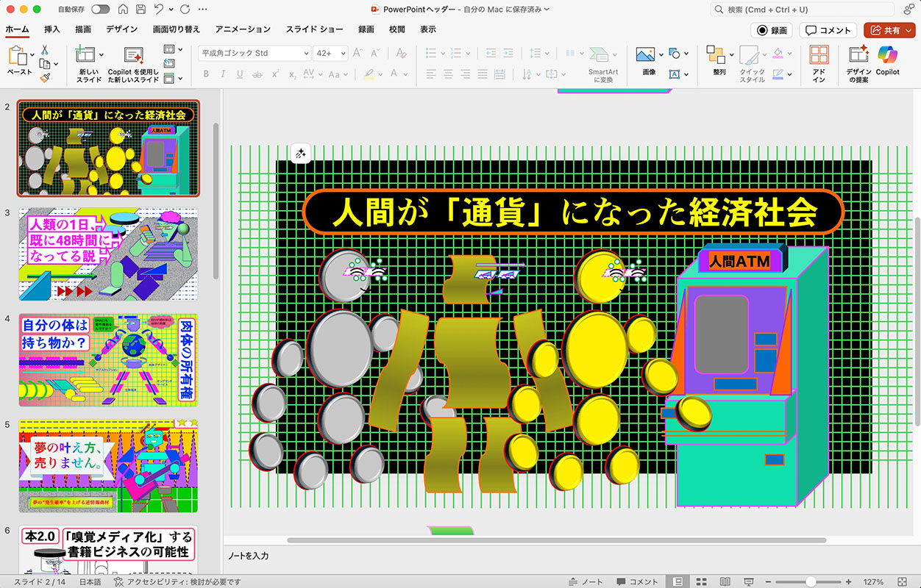921x588 pixels.
Task: Switch to Normal view in status bar
Action: tap(678, 581)
